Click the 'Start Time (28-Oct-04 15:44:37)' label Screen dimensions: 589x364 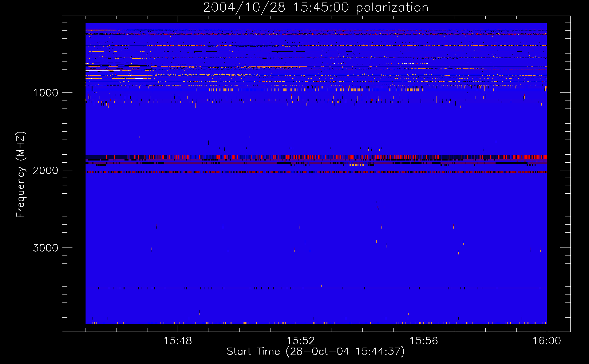(x=316, y=352)
